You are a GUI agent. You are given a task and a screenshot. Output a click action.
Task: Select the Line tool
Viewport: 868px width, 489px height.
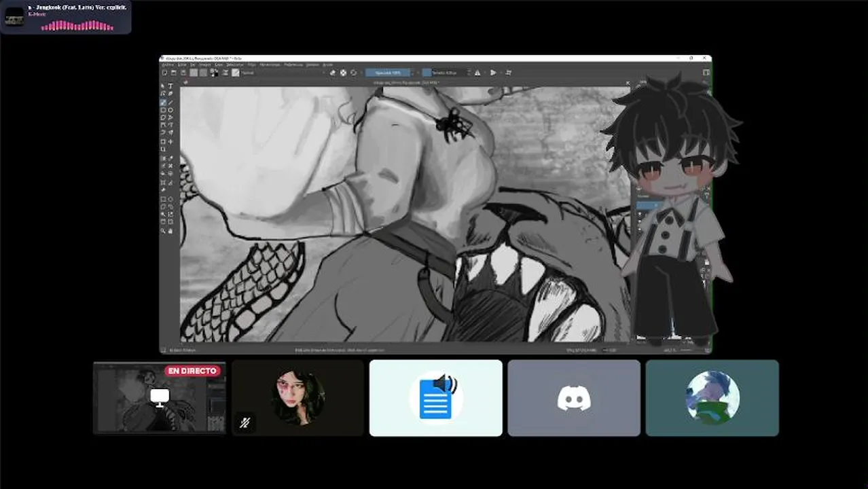[170, 102]
